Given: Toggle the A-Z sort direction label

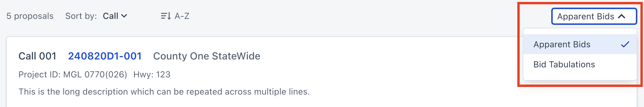Looking at the screenshot, I should [182, 16].
